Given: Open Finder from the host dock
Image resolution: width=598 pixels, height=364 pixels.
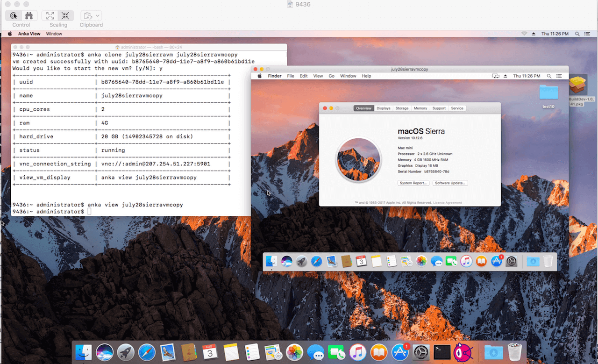Looking at the screenshot, I should click(x=84, y=352).
